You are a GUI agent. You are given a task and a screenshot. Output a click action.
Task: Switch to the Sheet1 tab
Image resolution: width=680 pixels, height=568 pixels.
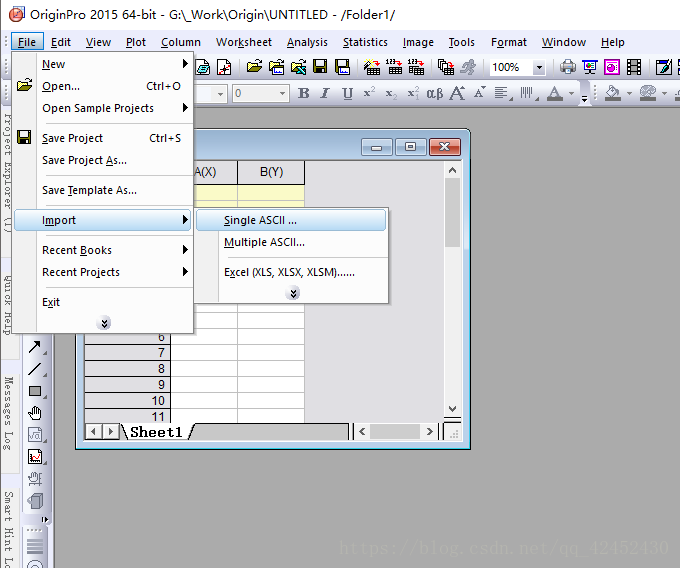156,432
